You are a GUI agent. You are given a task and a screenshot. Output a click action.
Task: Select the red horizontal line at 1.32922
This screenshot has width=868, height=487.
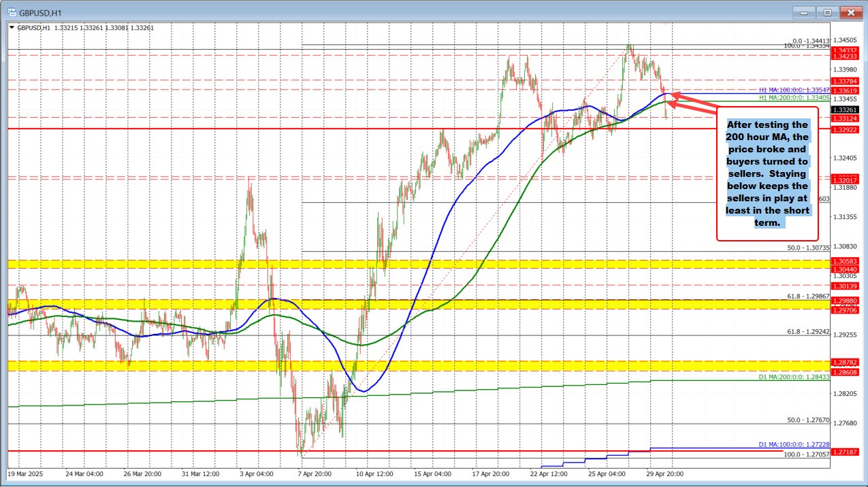(340, 128)
